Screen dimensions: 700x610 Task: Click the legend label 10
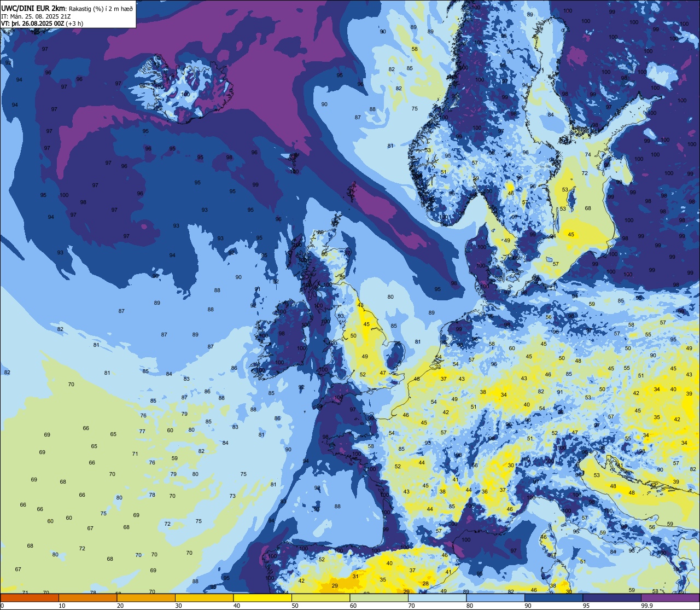(x=62, y=606)
